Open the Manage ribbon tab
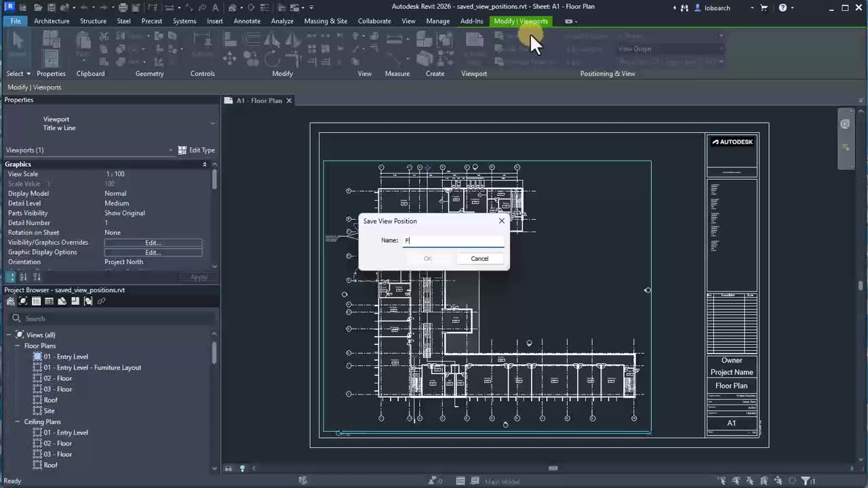868x488 pixels. tap(437, 21)
